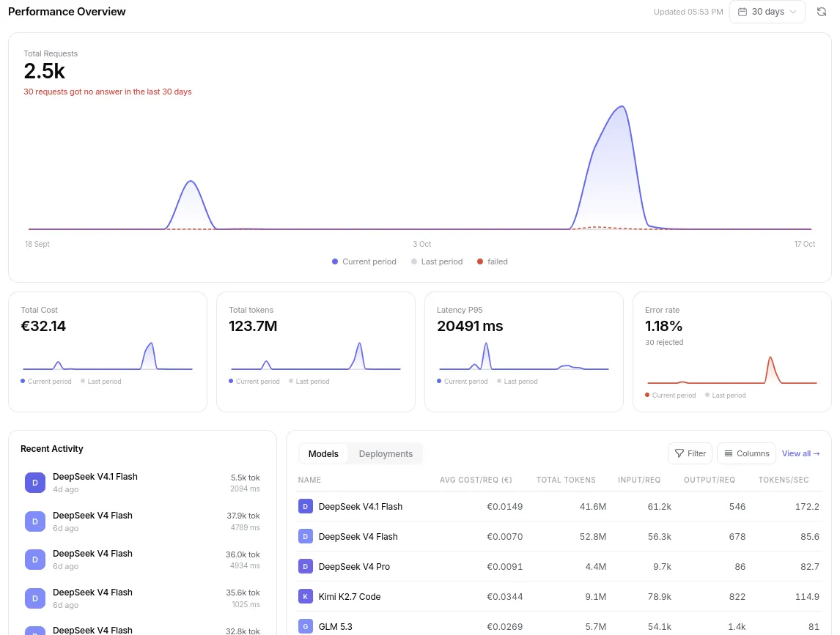Click the Kimi K2.7 Code K icon
The height and width of the screenshot is (635, 840).
tap(306, 596)
